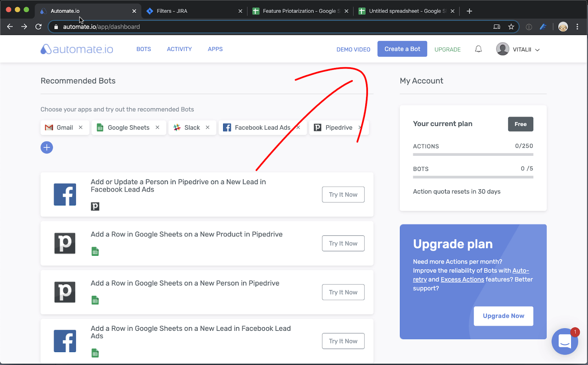Click the BOTS usage progress bar

click(x=473, y=177)
